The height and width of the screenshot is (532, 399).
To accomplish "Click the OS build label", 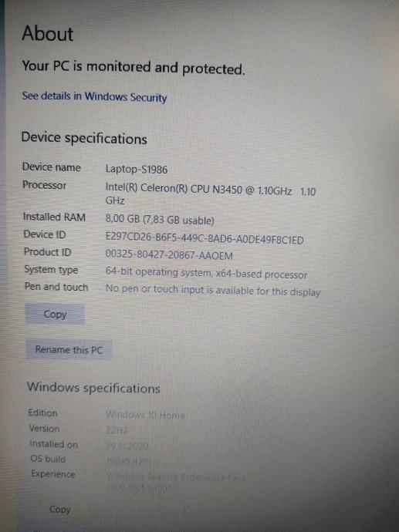I will pos(48,459).
